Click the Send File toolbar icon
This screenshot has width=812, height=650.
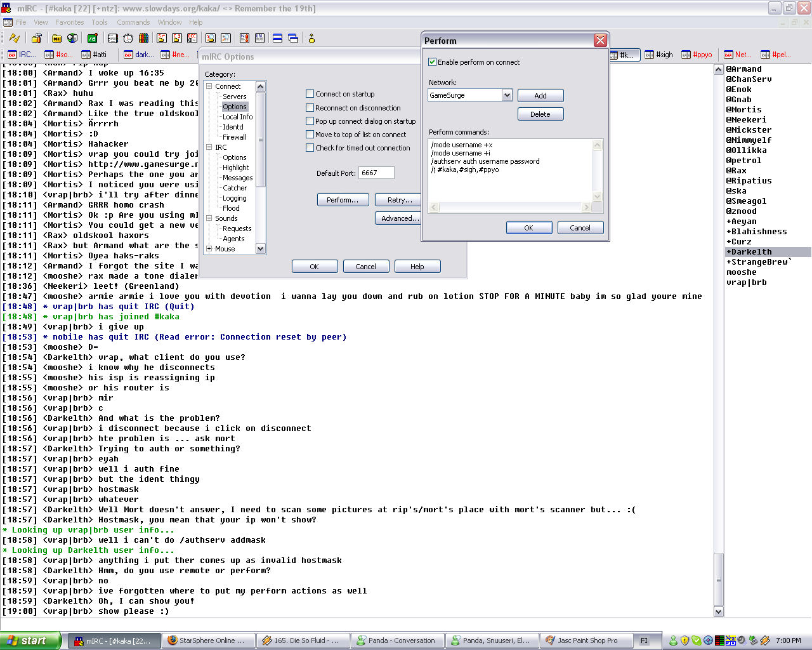(x=161, y=38)
